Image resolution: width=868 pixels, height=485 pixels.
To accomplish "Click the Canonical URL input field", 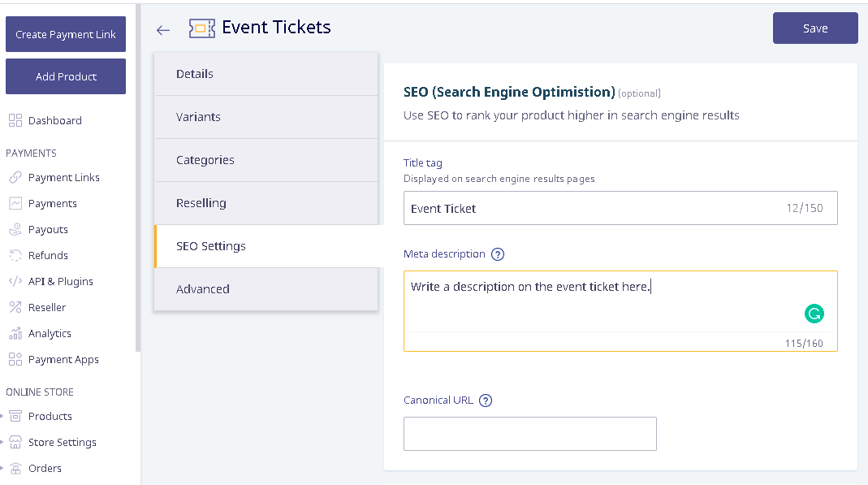I will [529, 434].
